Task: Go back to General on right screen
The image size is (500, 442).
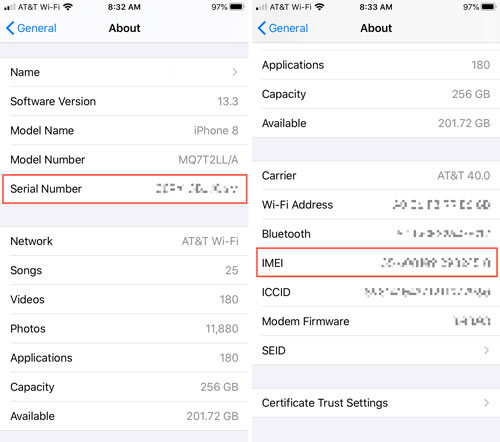Action: click(x=283, y=28)
